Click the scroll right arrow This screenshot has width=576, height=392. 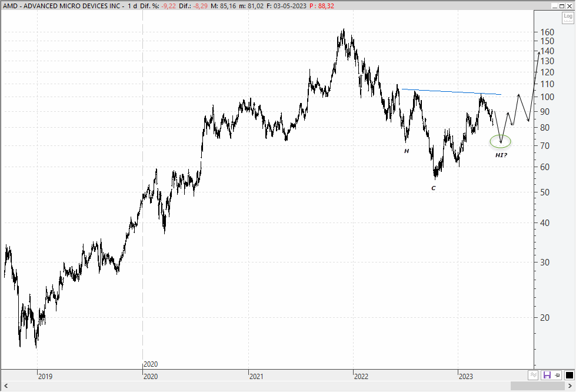coord(570,386)
